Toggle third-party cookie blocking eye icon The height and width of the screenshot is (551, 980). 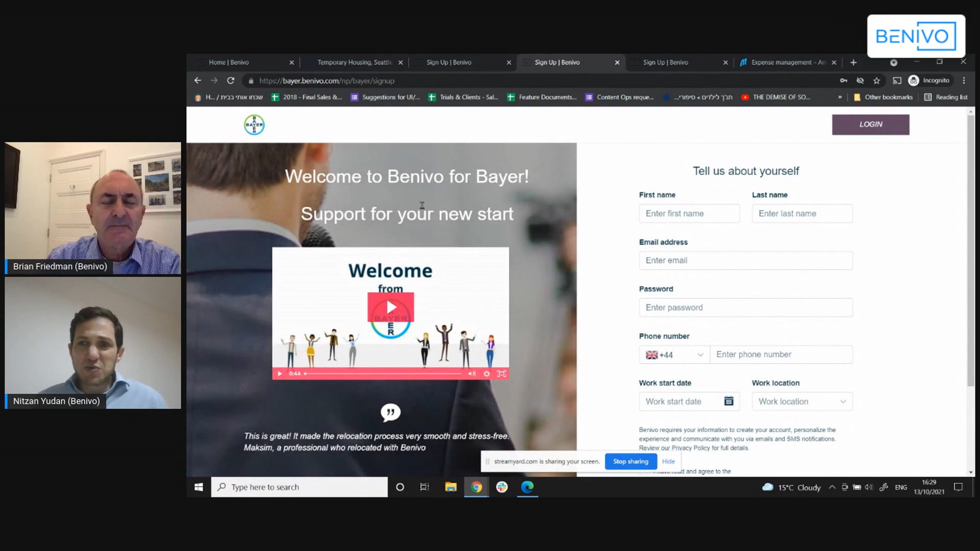click(x=860, y=81)
